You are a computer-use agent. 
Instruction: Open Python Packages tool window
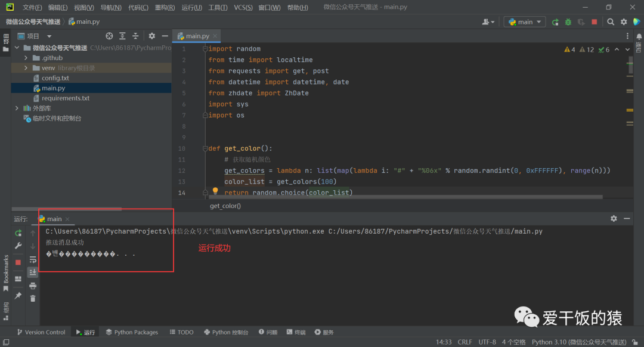pyautogui.click(x=132, y=332)
